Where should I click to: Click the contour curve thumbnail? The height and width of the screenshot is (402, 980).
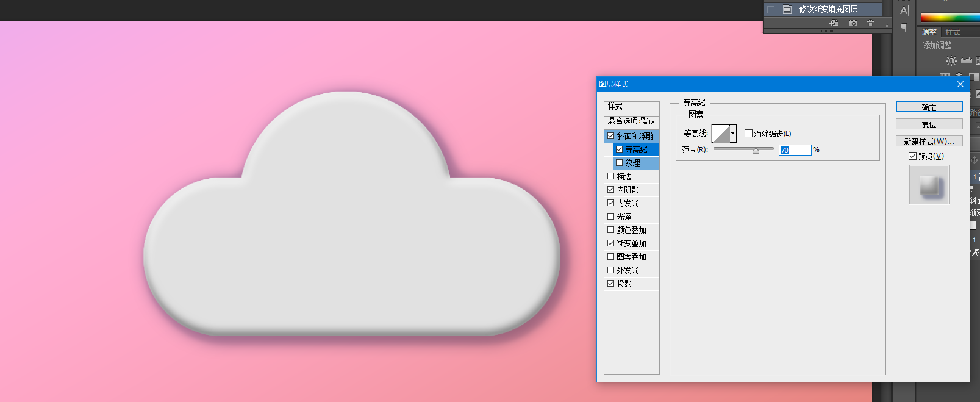click(x=721, y=134)
